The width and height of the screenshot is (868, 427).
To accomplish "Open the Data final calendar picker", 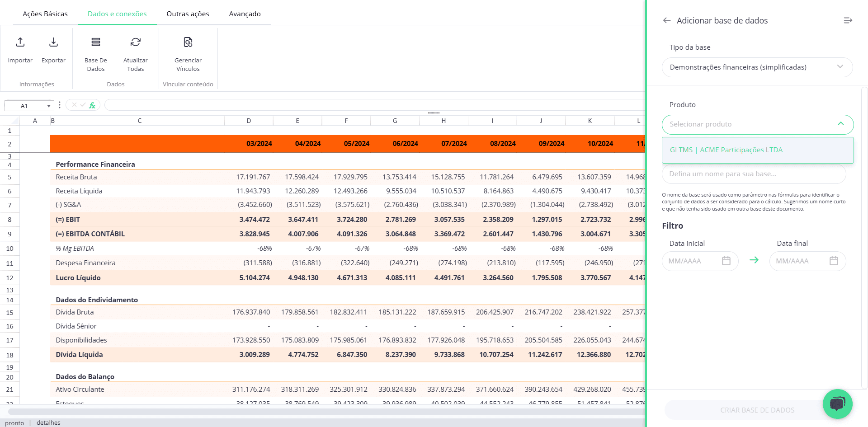I will (x=834, y=261).
